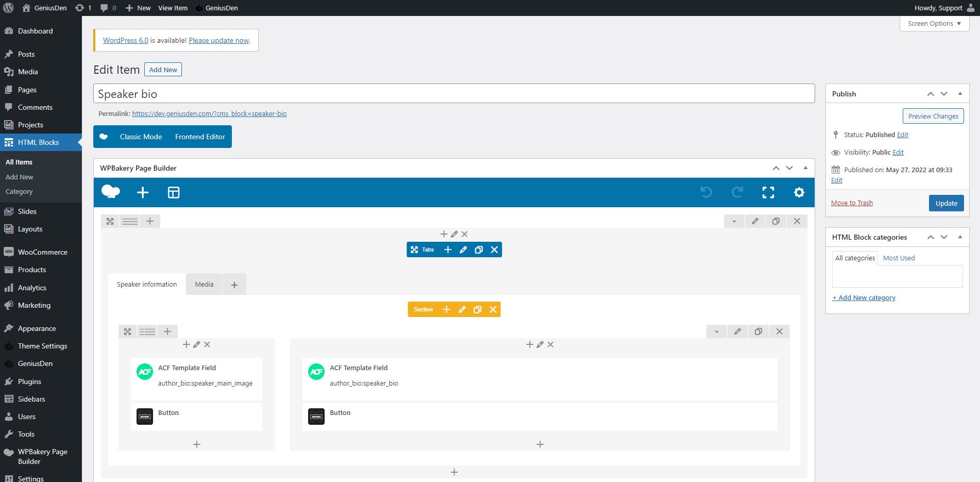Open the Templates icon in builder toolbar
Screen dimensions: 980x482
click(x=174, y=192)
